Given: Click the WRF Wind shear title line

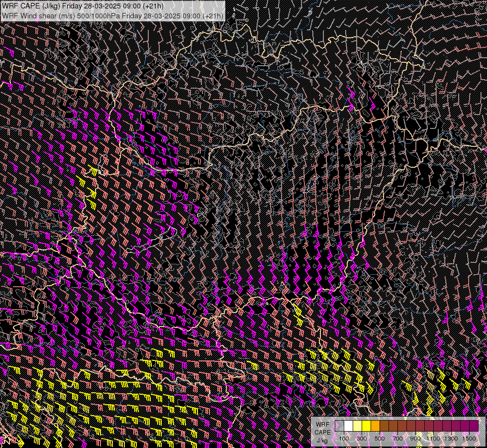Looking at the screenshot, I should pyautogui.click(x=112, y=15).
